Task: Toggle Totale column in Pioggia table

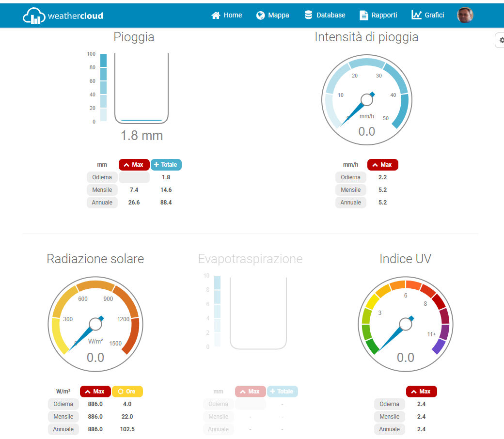Action: tap(166, 165)
